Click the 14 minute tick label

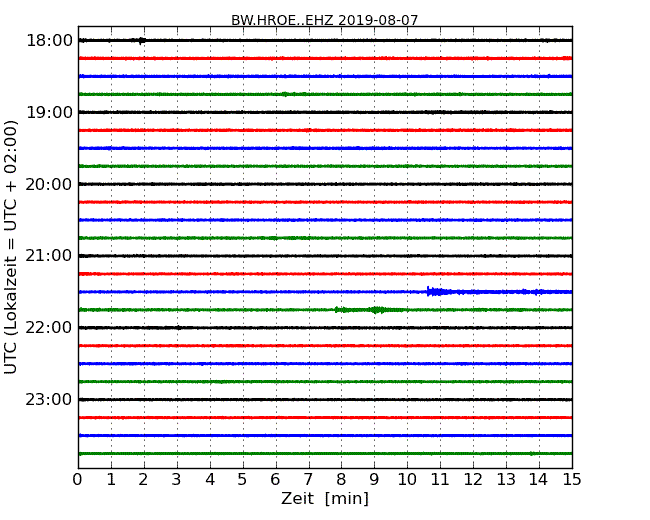(539, 480)
